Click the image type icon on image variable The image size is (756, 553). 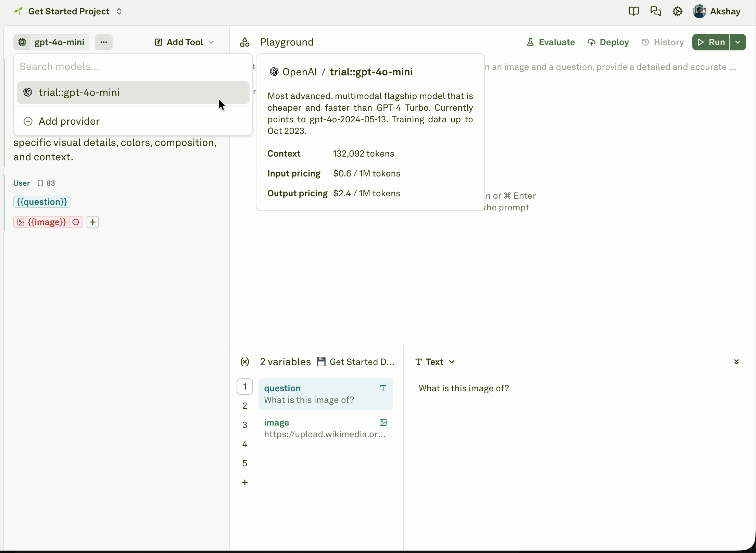coord(383,422)
